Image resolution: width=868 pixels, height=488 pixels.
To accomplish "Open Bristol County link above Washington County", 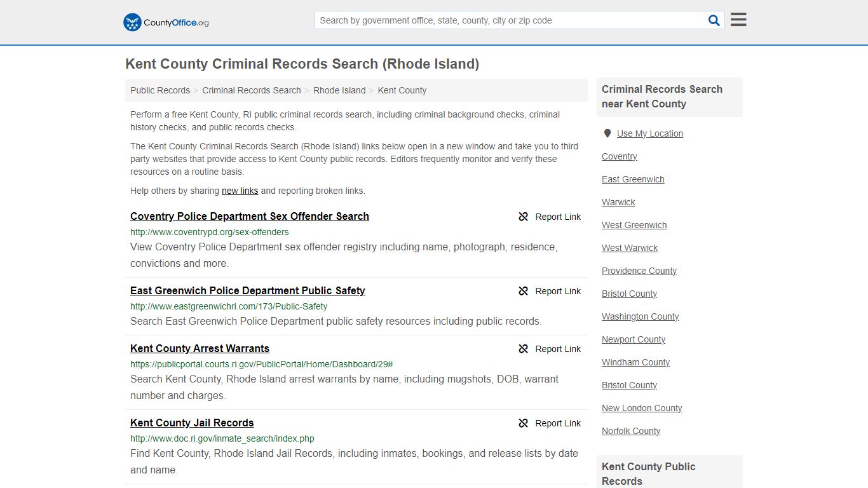I will [629, 294].
